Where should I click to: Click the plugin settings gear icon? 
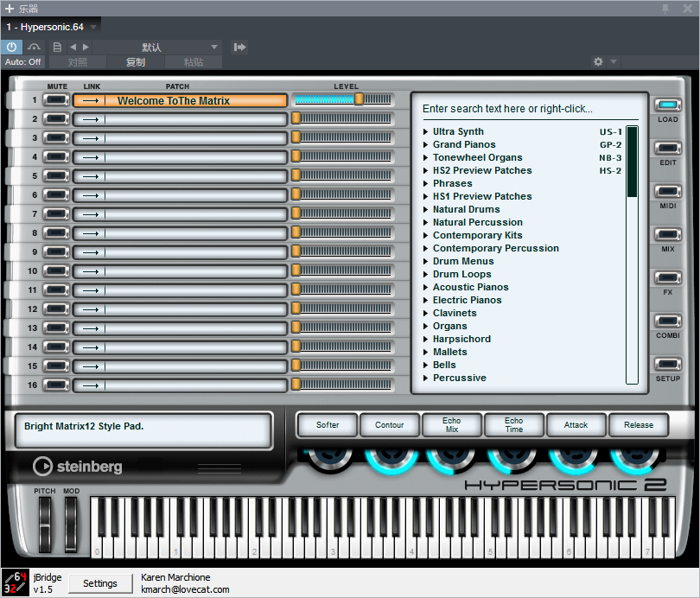(598, 62)
